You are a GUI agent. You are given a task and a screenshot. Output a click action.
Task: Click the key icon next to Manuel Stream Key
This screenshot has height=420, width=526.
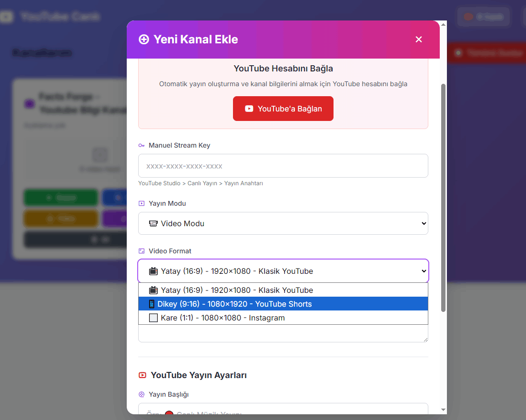pyautogui.click(x=142, y=145)
